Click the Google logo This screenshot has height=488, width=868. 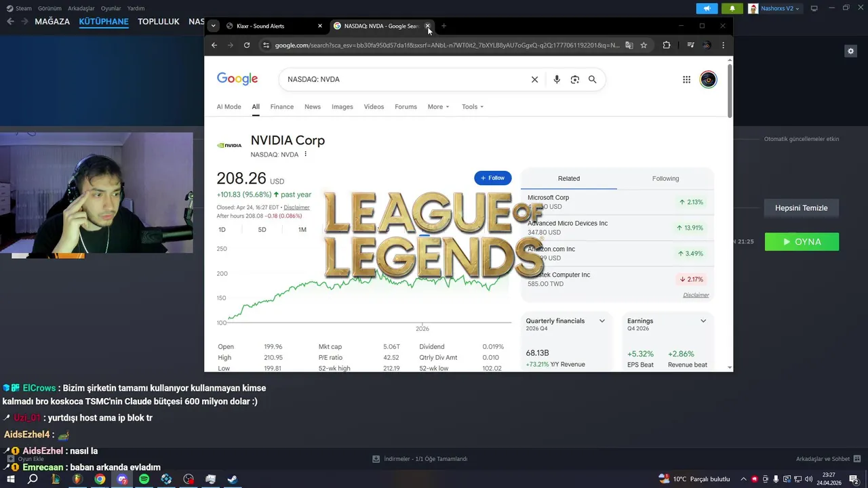(x=237, y=79)
